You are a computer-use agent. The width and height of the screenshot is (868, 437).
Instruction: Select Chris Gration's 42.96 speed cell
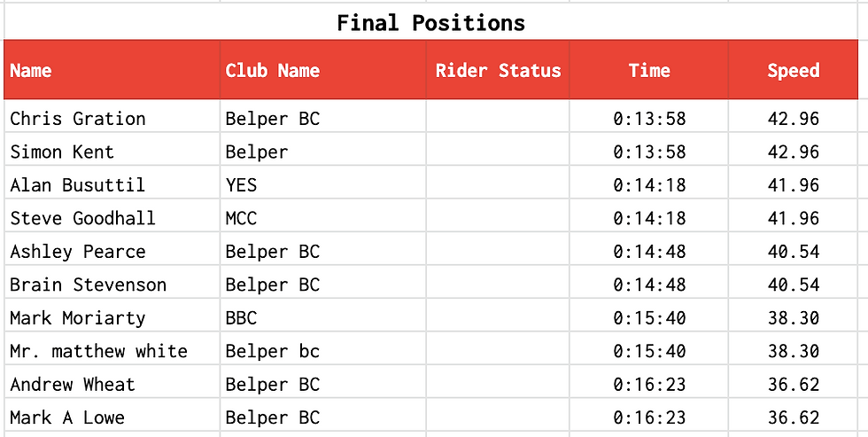tap(794, 119)
